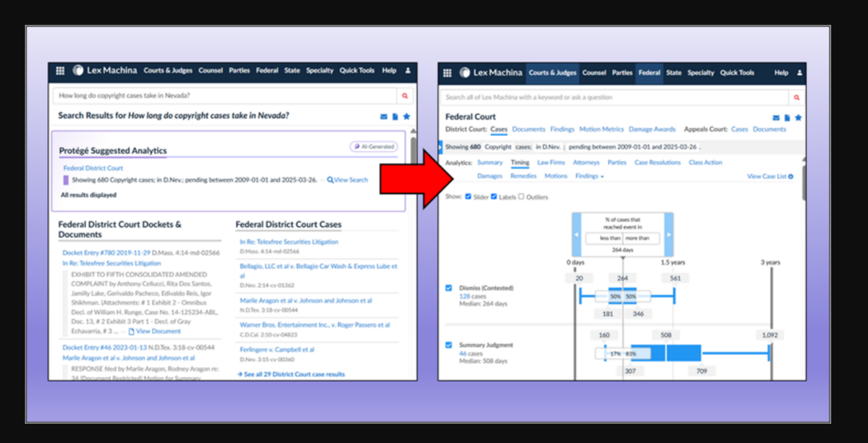Click the Lex Machina logo in the left window
Screen dimensions: 868x443
(104, 71)
